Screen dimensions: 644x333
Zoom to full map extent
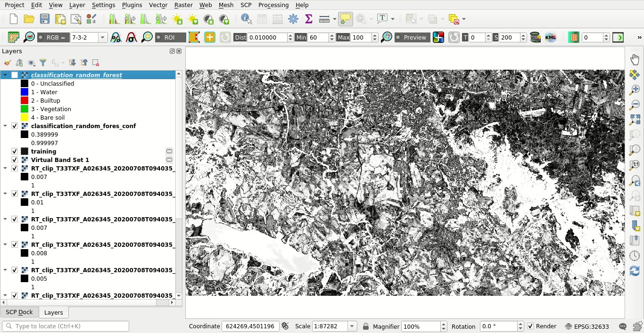[635, 119]
